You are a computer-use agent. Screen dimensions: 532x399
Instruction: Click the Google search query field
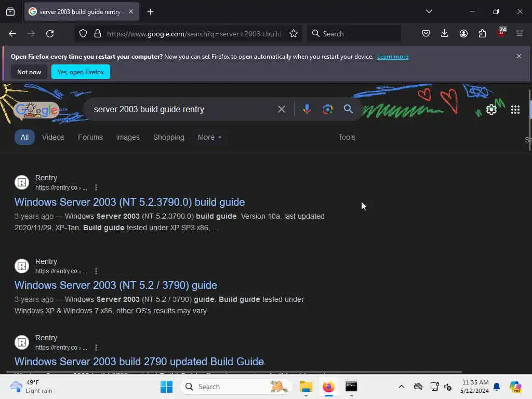tap(182, 109)
